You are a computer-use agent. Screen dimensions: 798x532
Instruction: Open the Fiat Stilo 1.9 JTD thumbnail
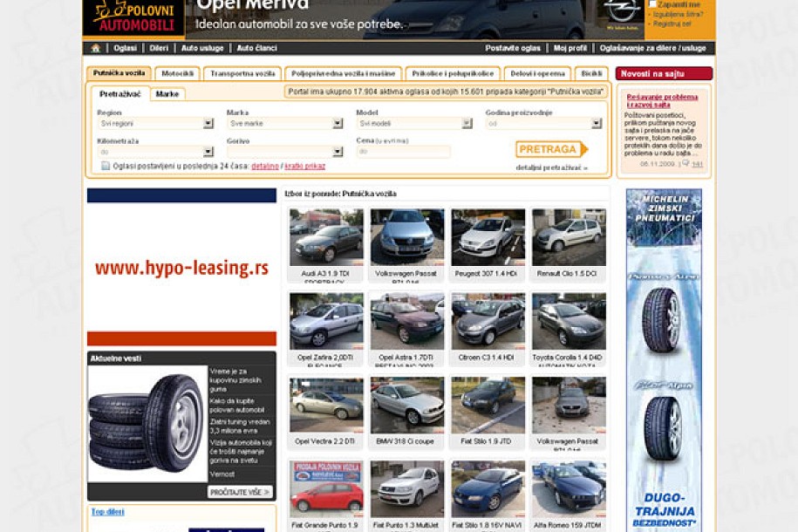(x=488, y=406)
